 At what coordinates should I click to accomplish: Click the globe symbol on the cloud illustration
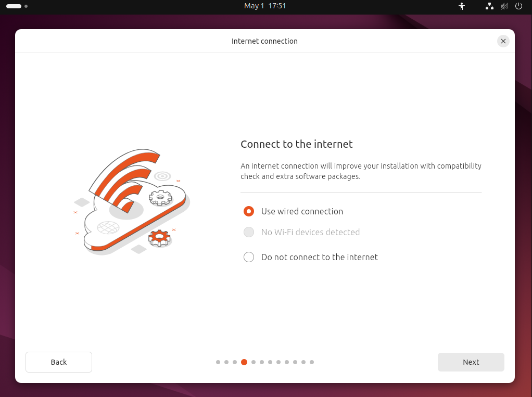(x=108, y=228)
